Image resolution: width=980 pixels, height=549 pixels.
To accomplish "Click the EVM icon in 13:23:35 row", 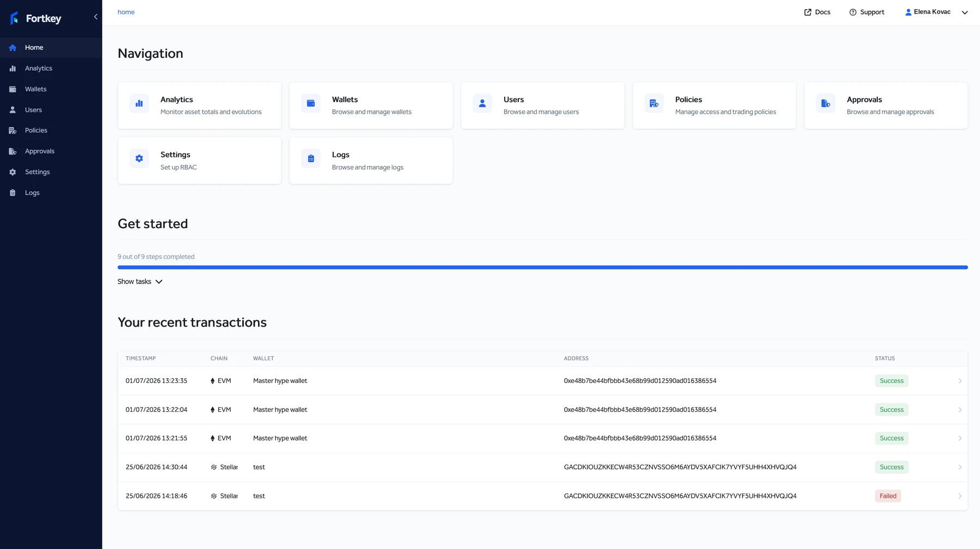I will 213,381.
